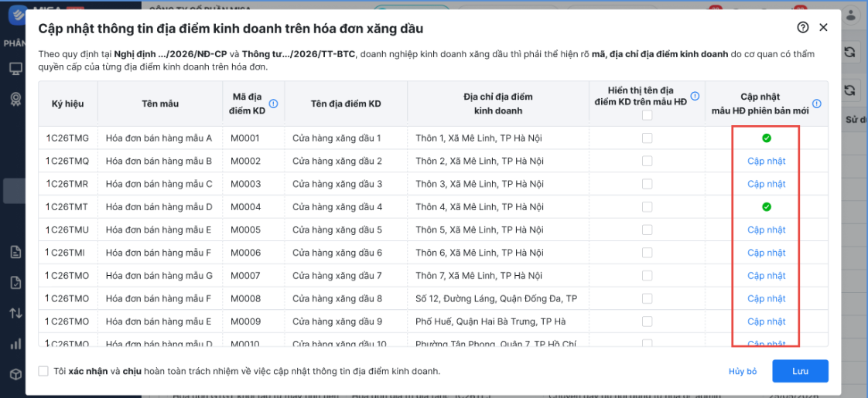This screenshot has width=868, height=398.
Task: Open the bar chart icon in sidebar
Action: 16,344
